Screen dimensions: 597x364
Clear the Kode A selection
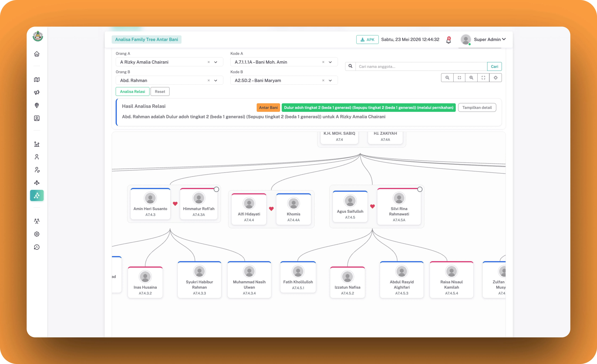tap(323, 62)
